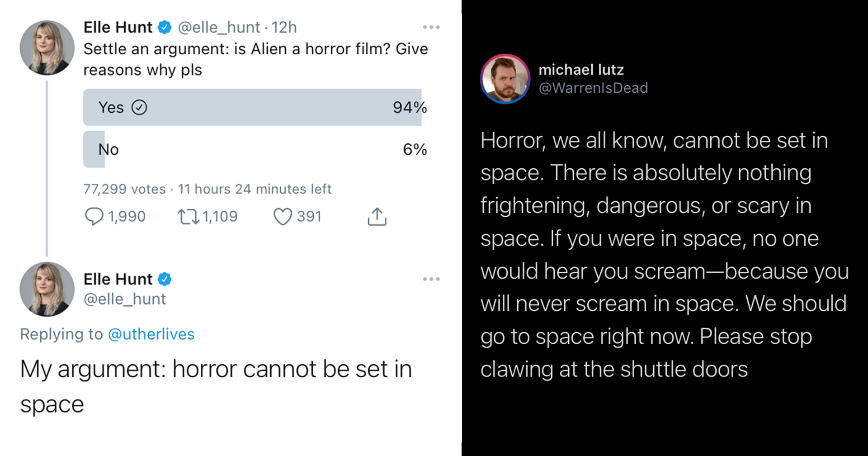Click the @elle_hunt handle in poll tweet
The width and height of the screenshot is (868, 456).
[219, 28]
